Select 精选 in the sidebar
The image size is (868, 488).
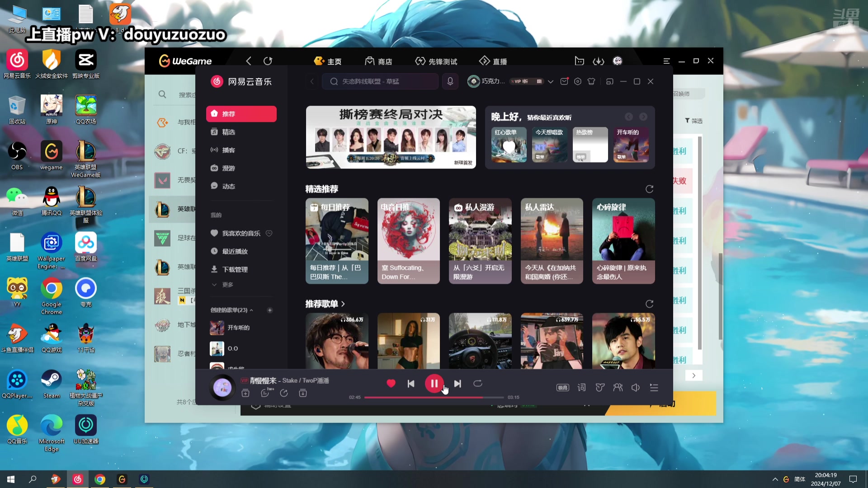pyautogui.click(x=241, y=132)
